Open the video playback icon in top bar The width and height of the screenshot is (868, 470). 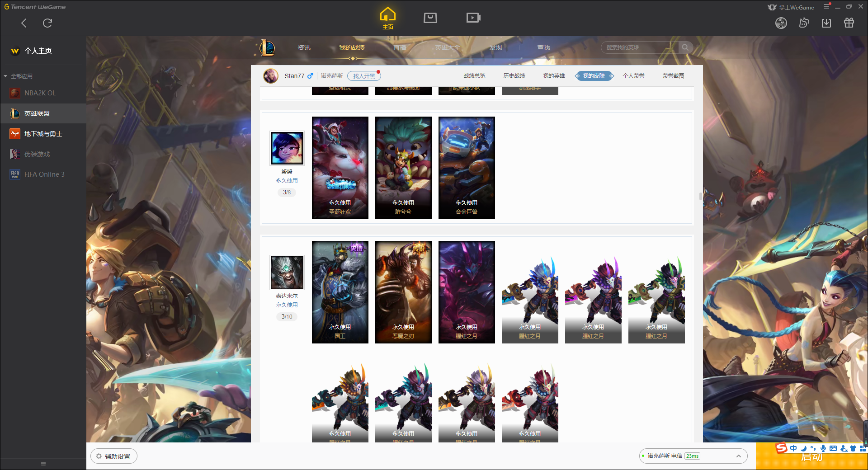point(473,18)
